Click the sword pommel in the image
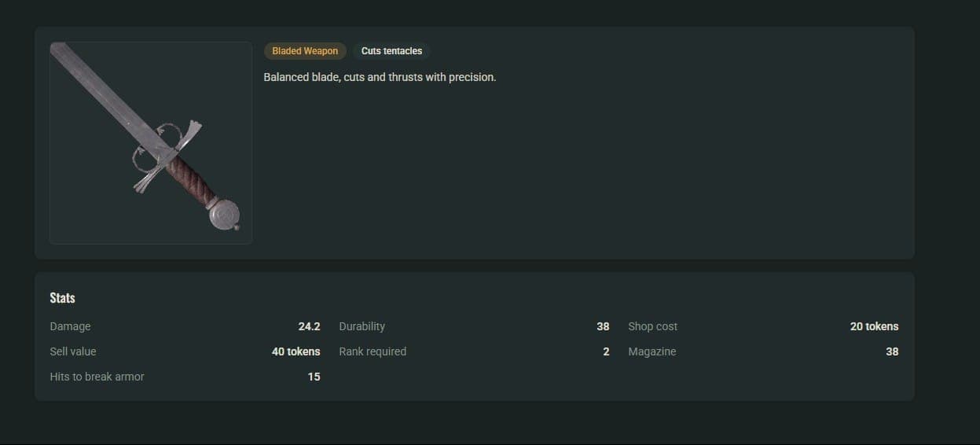The width and height of the screenshot is (980, 445). tap(224, 214)
